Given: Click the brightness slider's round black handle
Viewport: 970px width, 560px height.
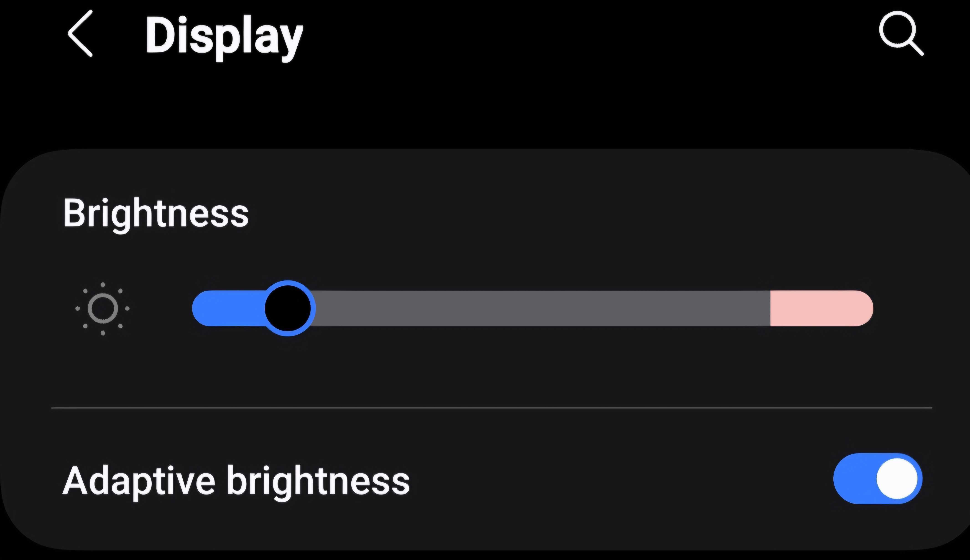Looking at the screenshot, I should coord(288,308).
